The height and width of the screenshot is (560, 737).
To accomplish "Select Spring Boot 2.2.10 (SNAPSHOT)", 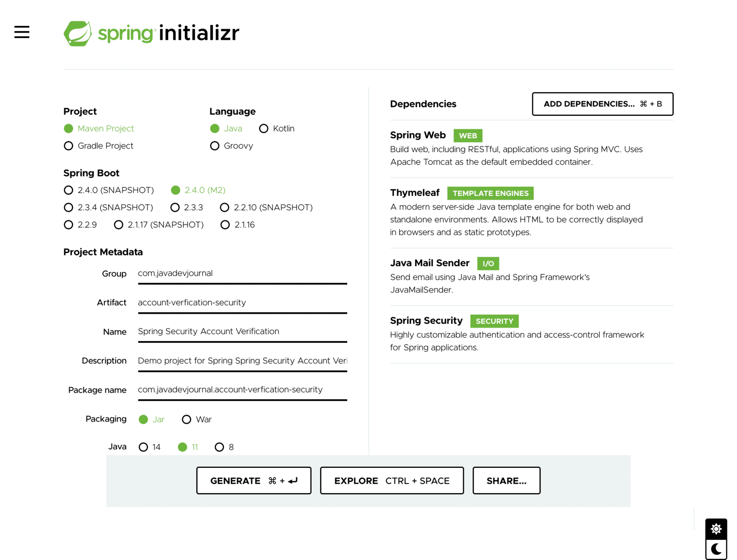I will [x=225, y=207].
